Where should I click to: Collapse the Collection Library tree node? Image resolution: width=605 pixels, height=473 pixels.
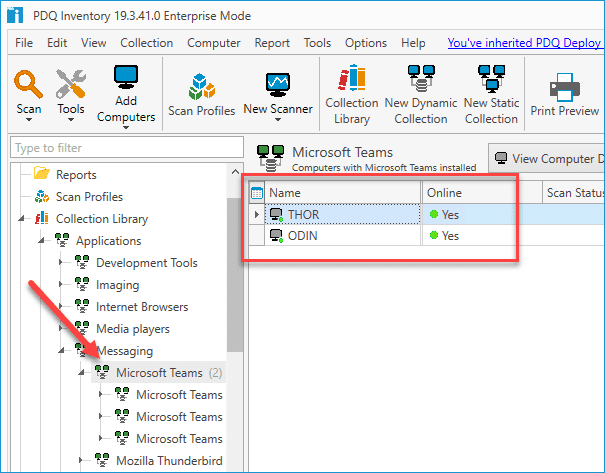pyautogui.click(x=21, y=219)
